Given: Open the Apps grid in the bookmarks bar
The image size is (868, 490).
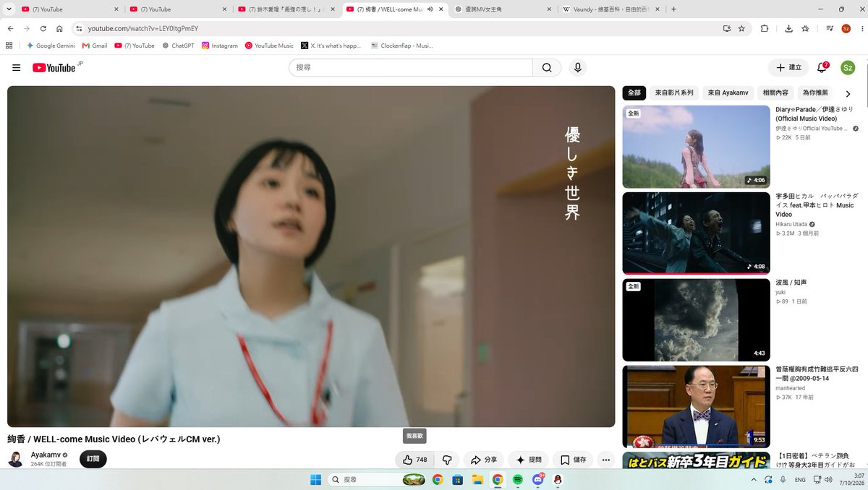Looking at the screenshot, I should 9,45.
